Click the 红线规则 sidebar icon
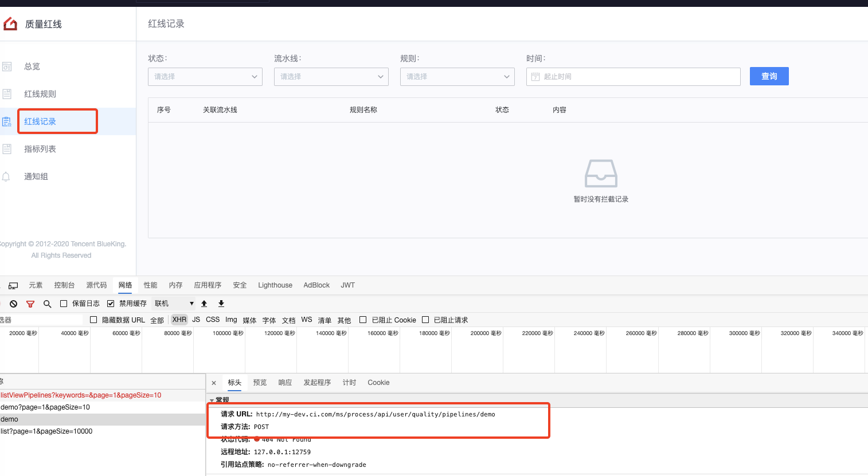This screenshot has width=868, height=476. [x=7, y=94]
